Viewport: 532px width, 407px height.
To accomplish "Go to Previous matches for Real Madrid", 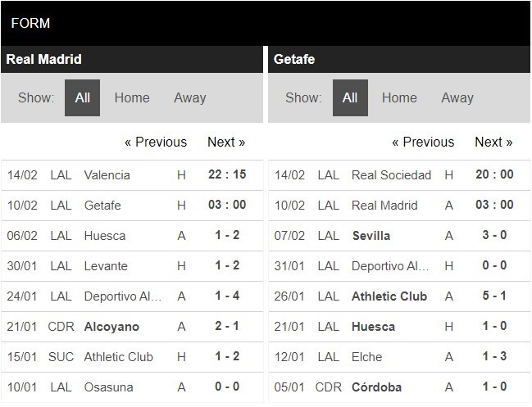I will point(156,142).
